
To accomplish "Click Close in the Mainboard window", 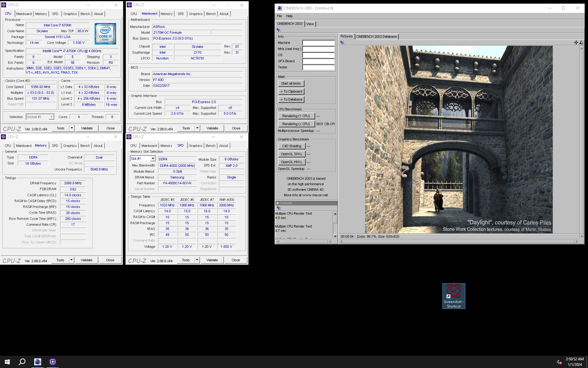I will [x=236, y=128].
